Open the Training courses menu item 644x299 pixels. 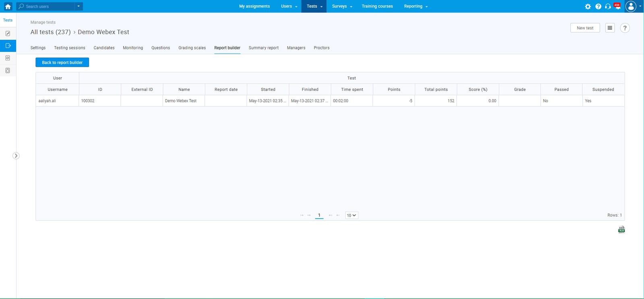[x=377, y=6]
